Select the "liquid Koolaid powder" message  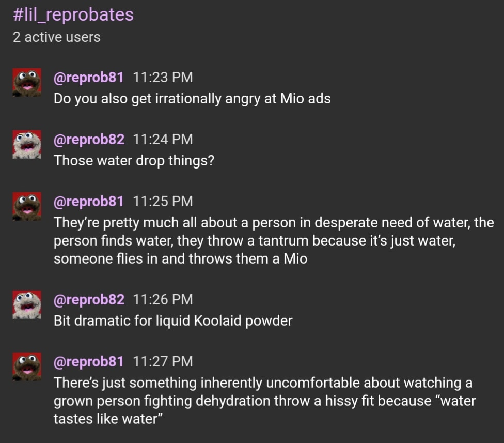tap(173, 321)
